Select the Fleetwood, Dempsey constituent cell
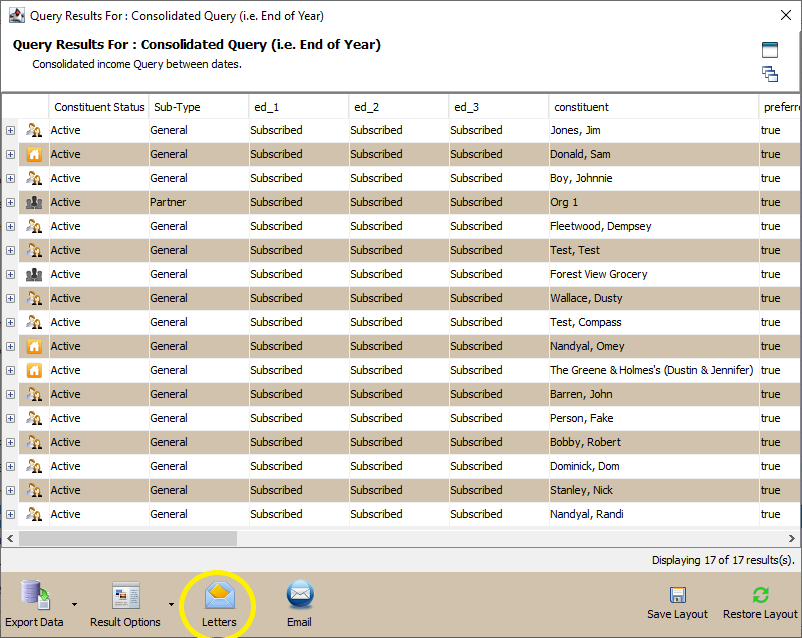The height and width of the screenshot is (638, 802). tap(654, 226)
